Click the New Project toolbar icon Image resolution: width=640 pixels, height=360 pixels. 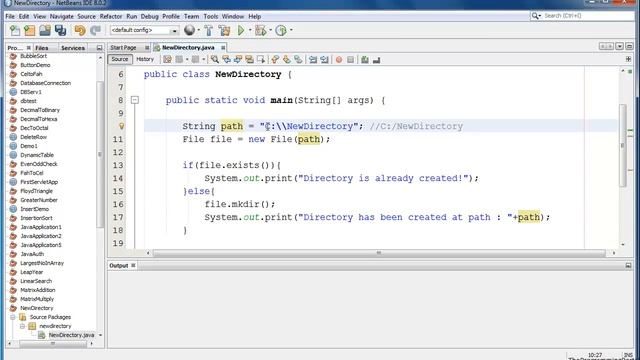click(x=29, y=30)
